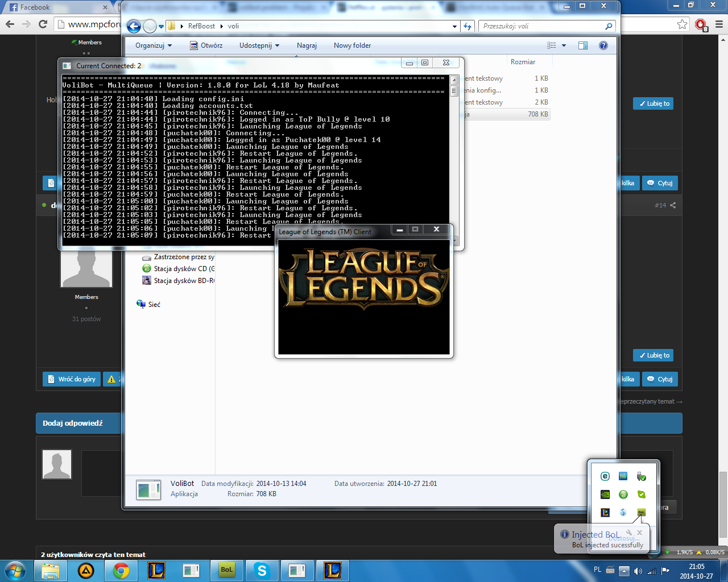This screenshot has width=728, height=582.
Task: Open the NVIDIA icon in the tray popup
Action: pos(605,494)
